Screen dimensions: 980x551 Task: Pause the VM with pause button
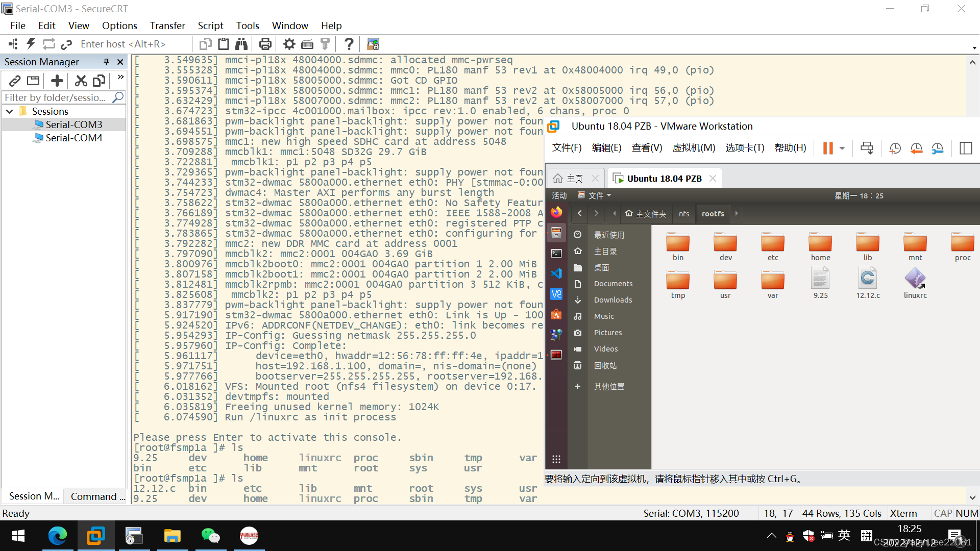click(827, 148)
